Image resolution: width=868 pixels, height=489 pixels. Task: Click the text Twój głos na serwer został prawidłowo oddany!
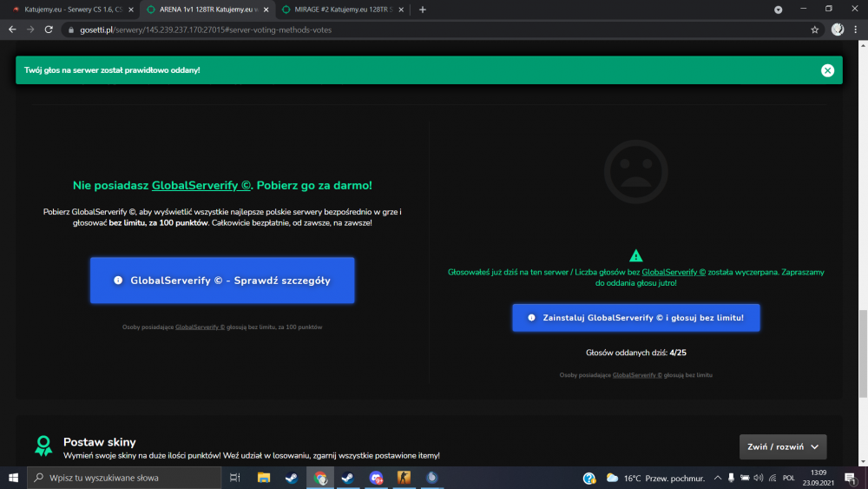[x=112, y=70]
